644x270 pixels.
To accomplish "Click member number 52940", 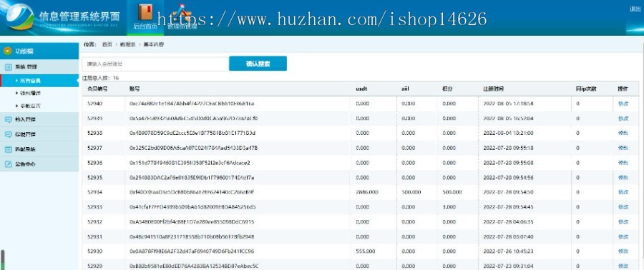I will point(95,104).
